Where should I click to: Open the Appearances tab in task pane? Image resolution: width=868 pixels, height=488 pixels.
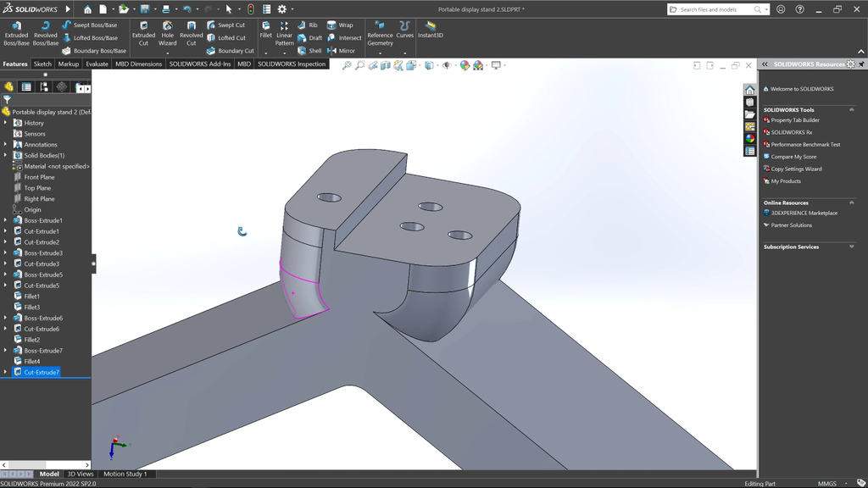[749, 138]
